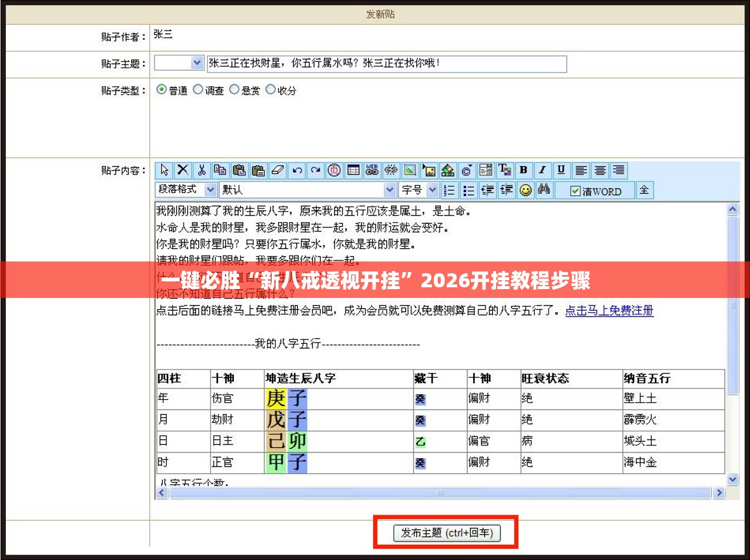This screenshot has width=750, height=560.
Task: Click the paint bucket background color icon
Action: tap(448, 170)
